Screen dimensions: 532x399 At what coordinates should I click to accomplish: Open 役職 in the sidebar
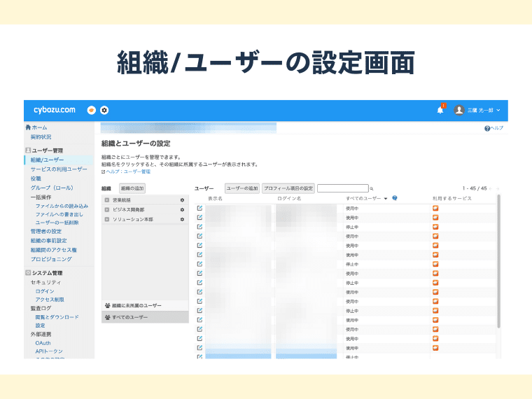point(36,178)
